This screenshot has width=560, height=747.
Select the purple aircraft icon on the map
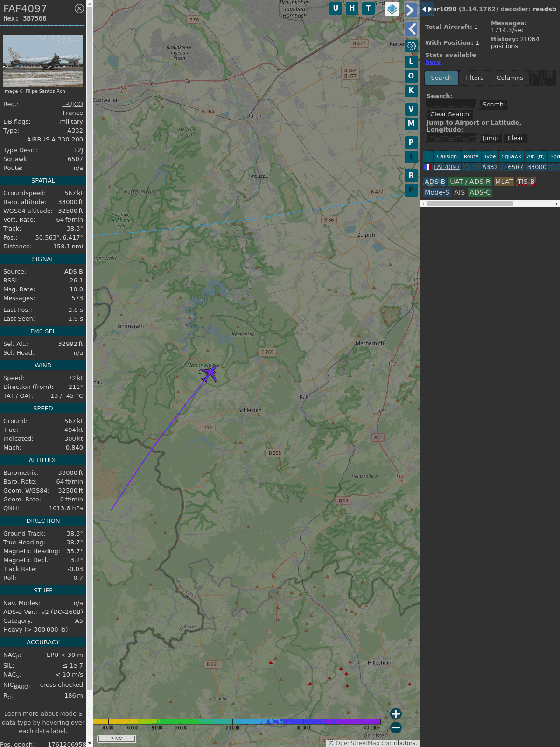click(209, 374)
